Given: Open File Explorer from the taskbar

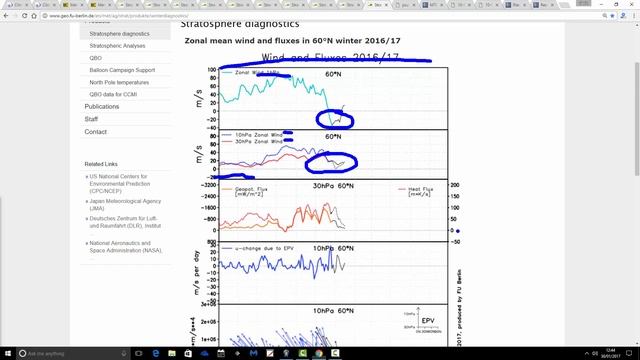Looking at the screenshot, I should (172, 353).
